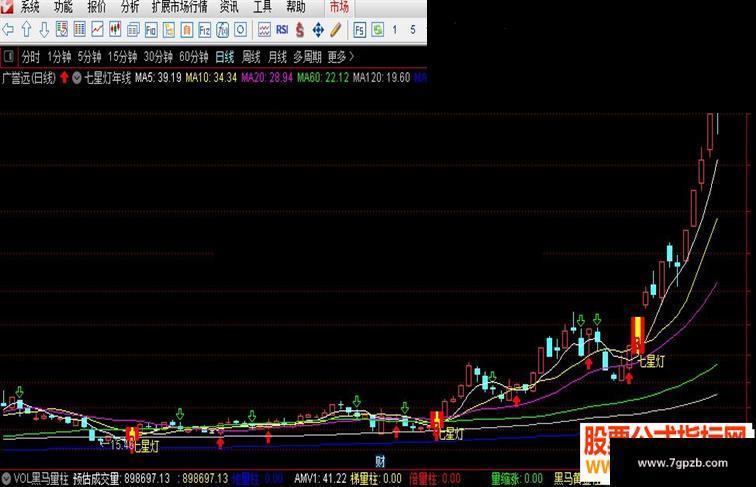The image size is (756, 487).
Task: Click the up arrow toolbar icon
Action: [26, 30]
